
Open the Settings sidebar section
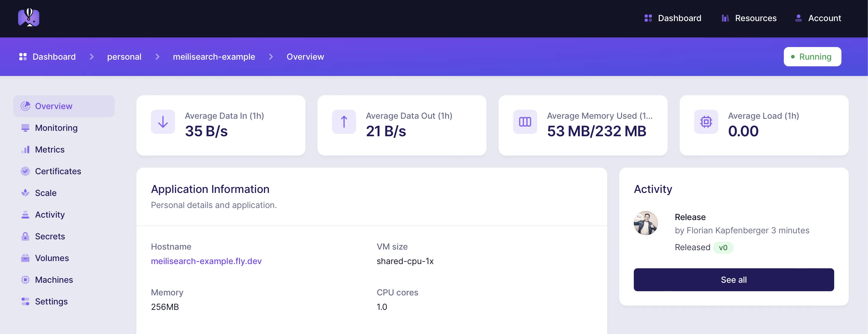[64, 301]
